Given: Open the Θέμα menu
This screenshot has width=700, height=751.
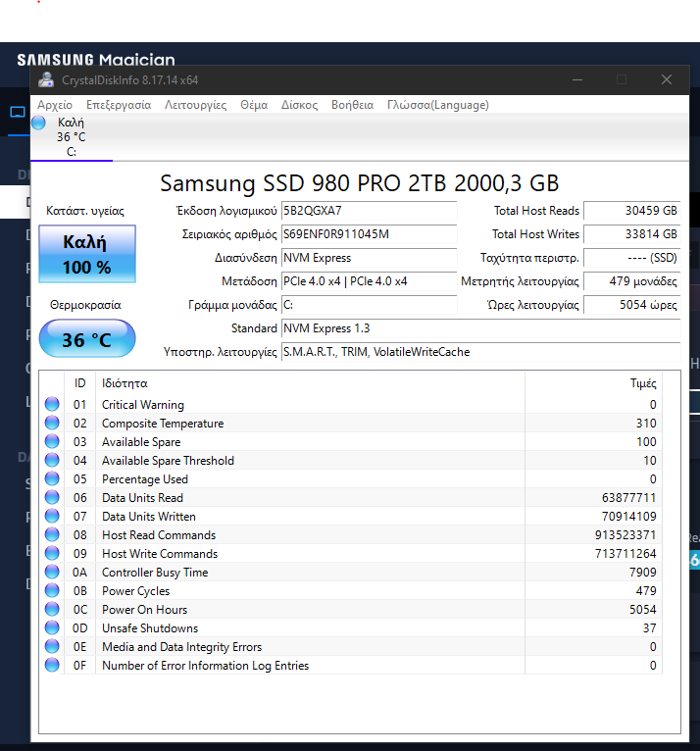Looking at the screenshot, I should (x=254, y=105).
